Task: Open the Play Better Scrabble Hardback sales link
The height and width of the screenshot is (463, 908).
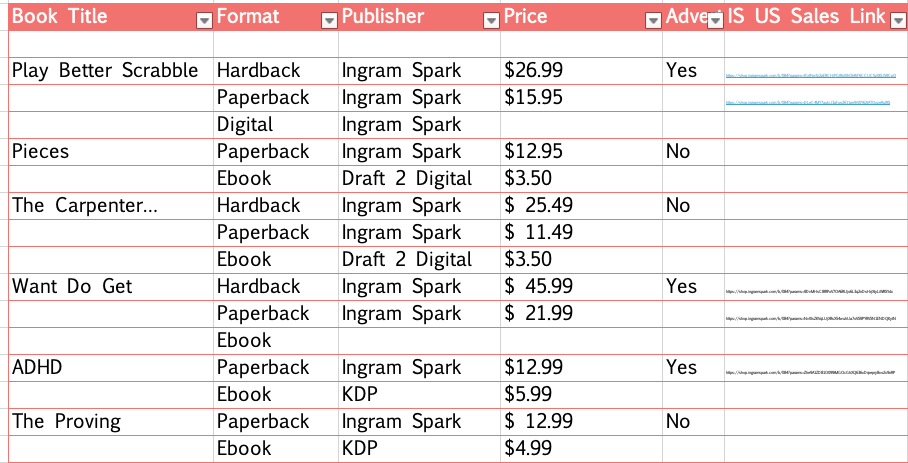Action: click(x=811, y=75)
